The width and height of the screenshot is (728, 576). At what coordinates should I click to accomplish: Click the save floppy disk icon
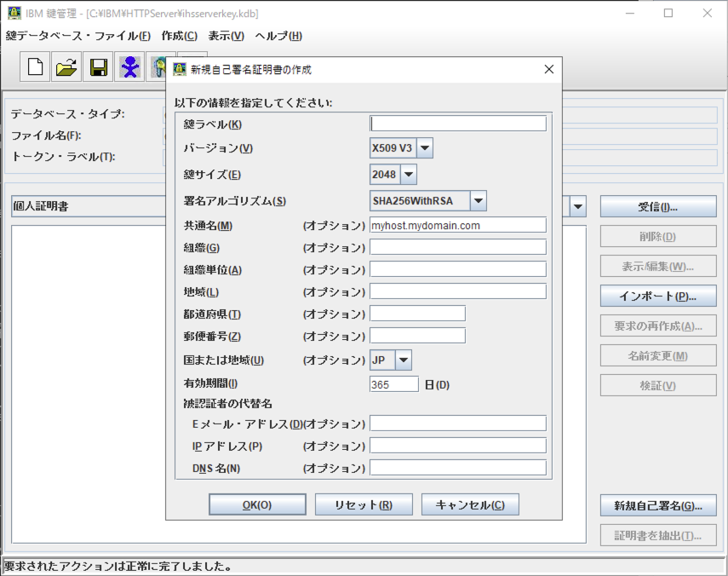point(98,67)
